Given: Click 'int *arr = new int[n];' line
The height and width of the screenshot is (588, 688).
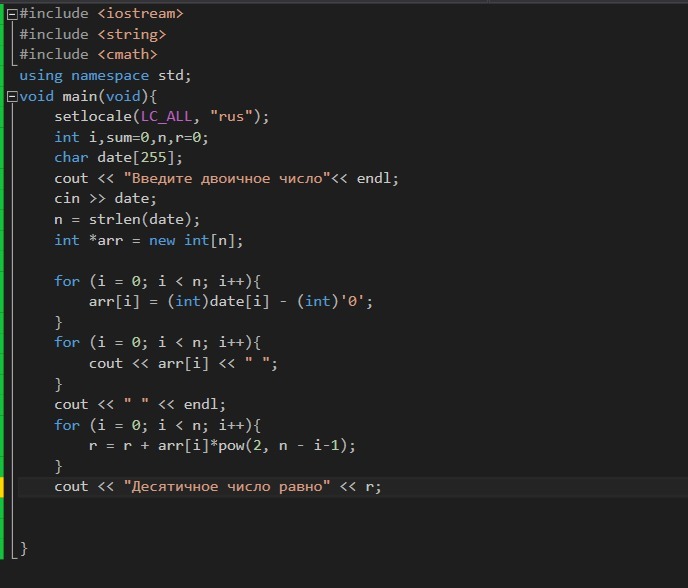Looking at the screenshot, I should tap(148, 240).
